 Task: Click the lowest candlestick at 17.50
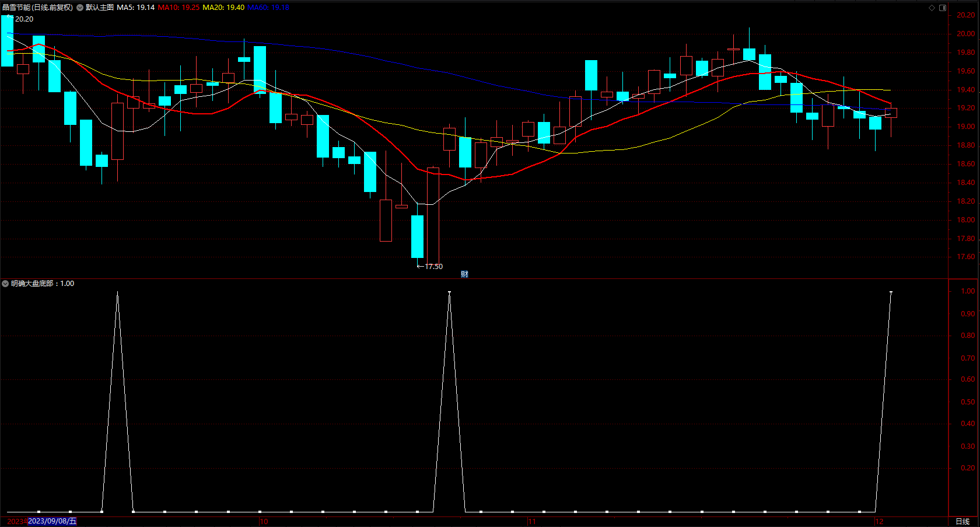pyautogui.click(x=418, y=236)
